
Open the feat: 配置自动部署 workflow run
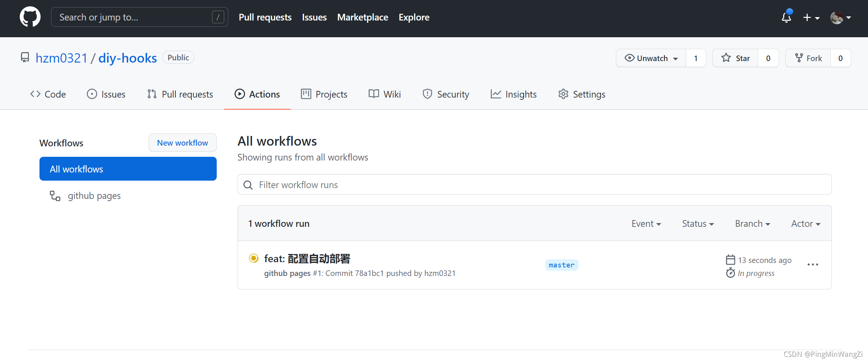tap(307, 258)
